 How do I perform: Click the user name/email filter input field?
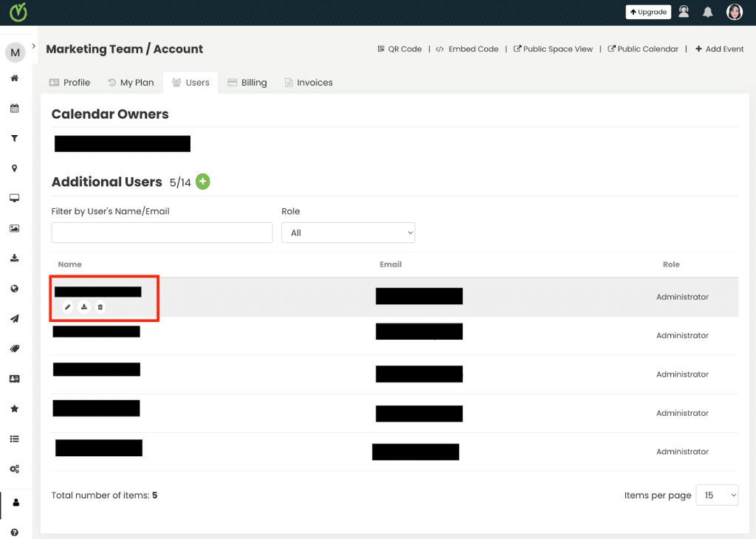pos(162,232)
